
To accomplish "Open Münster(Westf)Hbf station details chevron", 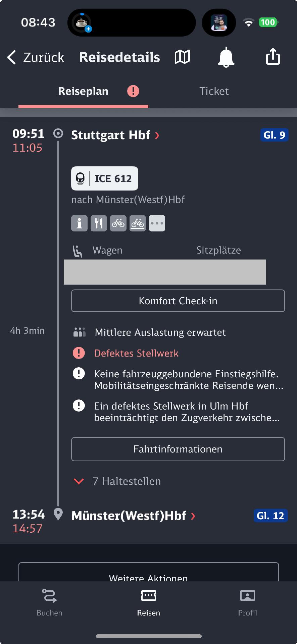I will tap(193, 516).
